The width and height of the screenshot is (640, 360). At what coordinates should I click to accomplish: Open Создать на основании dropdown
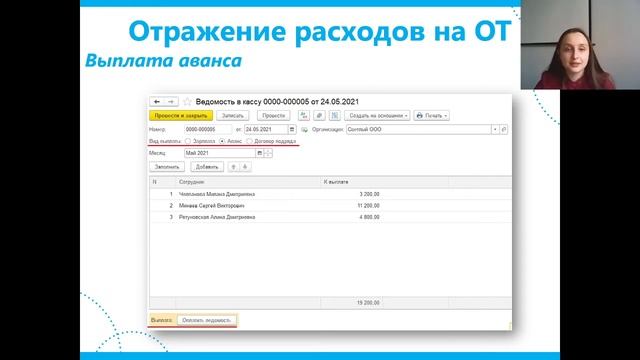pos(377,116)
